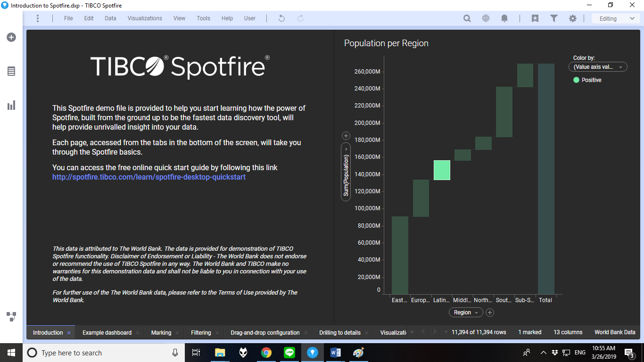The height and width of the screenshot is (362, 644).
Task: Close the Example dashboard tab
Action: point(138,333)
